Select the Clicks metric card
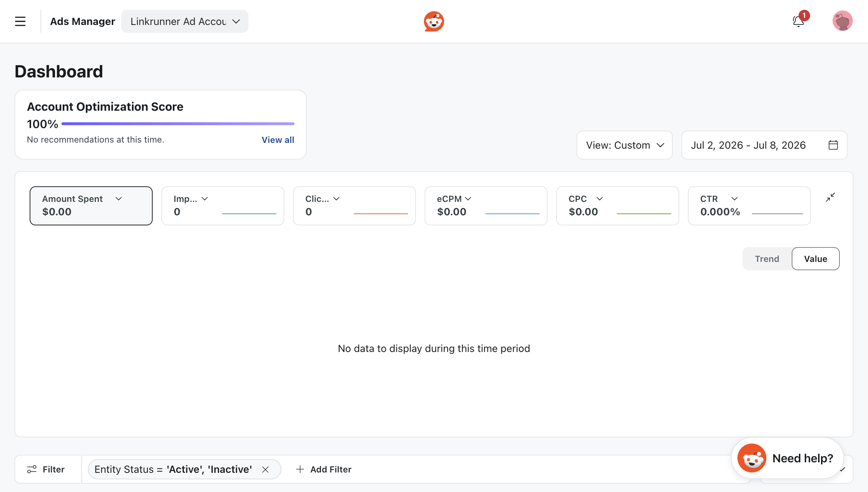Screen dimensions: 868x492 (x=354, y=206)
